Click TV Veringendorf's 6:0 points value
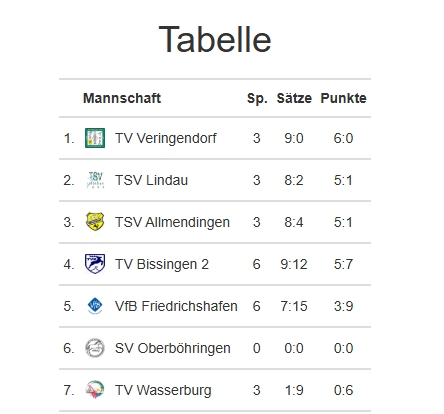Screen dimensions: 444x414 point(343,138)
